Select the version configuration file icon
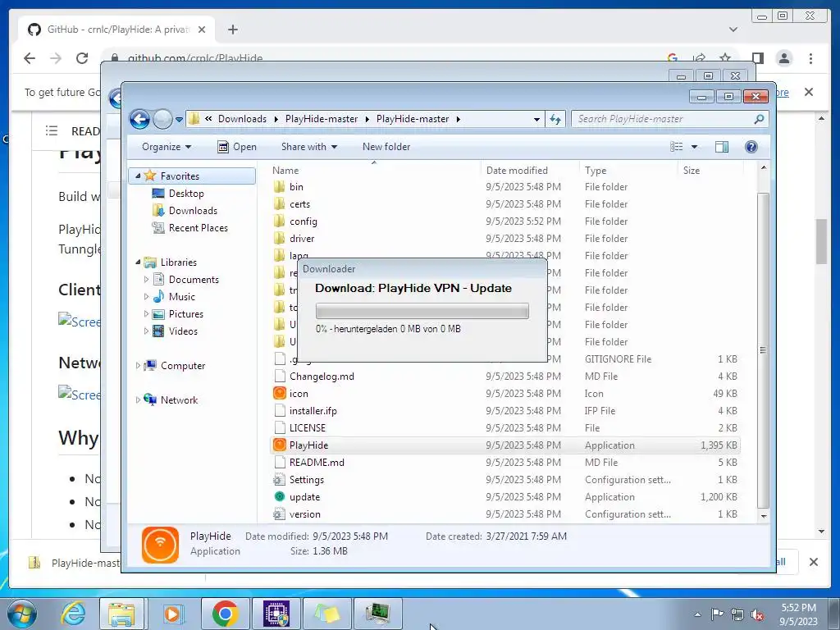Viewport: 840px width, 630px height. [x=279, y=514]
